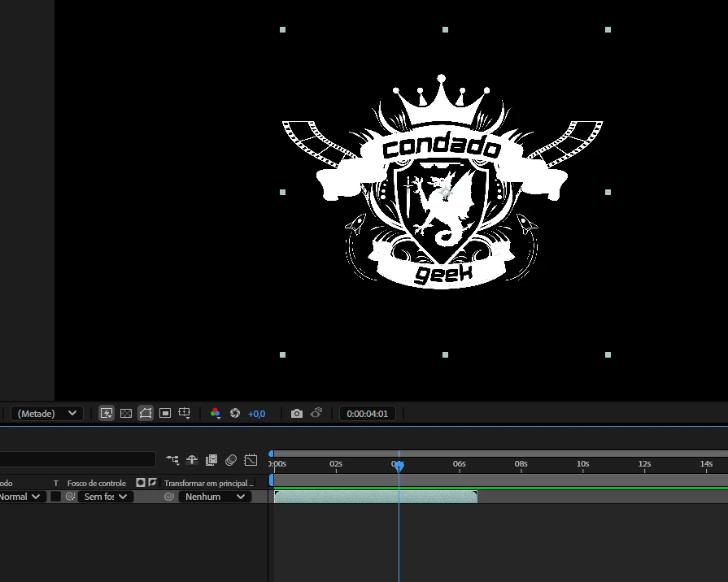Image resolution: width=728 pixels, height=582 pixels.
Task: Toggle preserve underlying transparency checkbox
Action: (x=55, y=497)
